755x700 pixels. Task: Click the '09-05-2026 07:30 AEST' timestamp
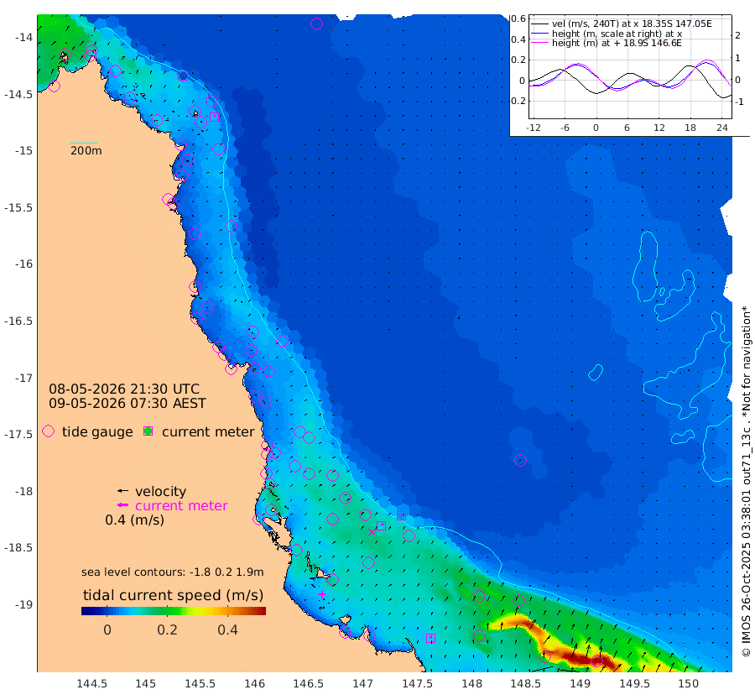128,403
